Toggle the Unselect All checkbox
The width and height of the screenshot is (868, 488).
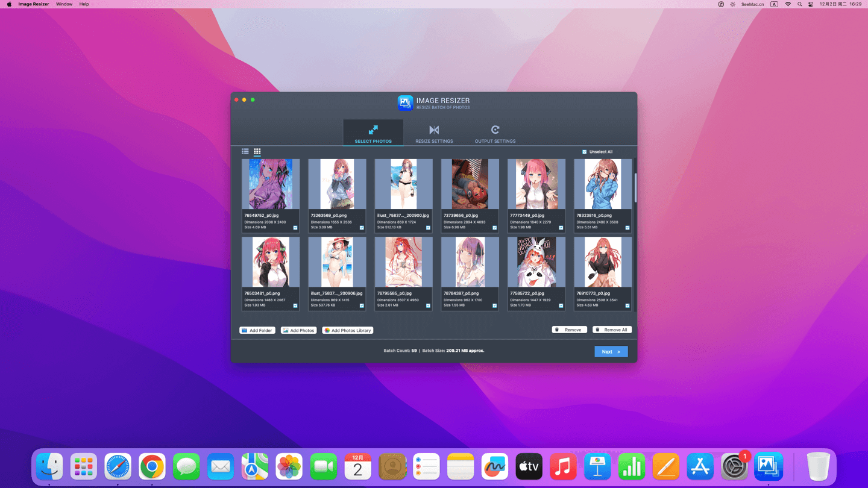(x=585, y=152)
